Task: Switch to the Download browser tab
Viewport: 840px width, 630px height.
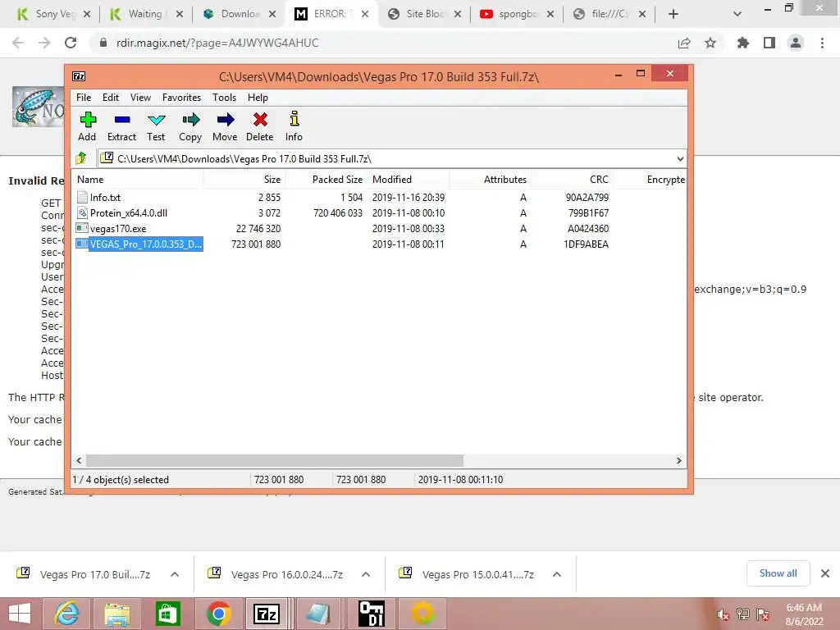Action: [x=240, y=14]
